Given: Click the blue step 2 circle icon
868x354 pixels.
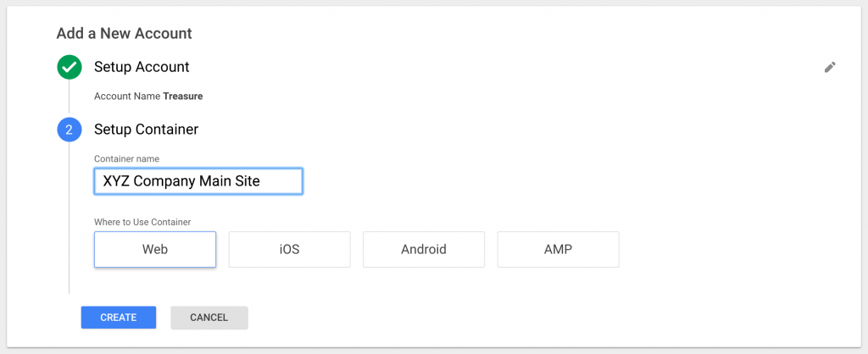Looking at the screenshot, I should pyautogui.click(x=70, y=130).
